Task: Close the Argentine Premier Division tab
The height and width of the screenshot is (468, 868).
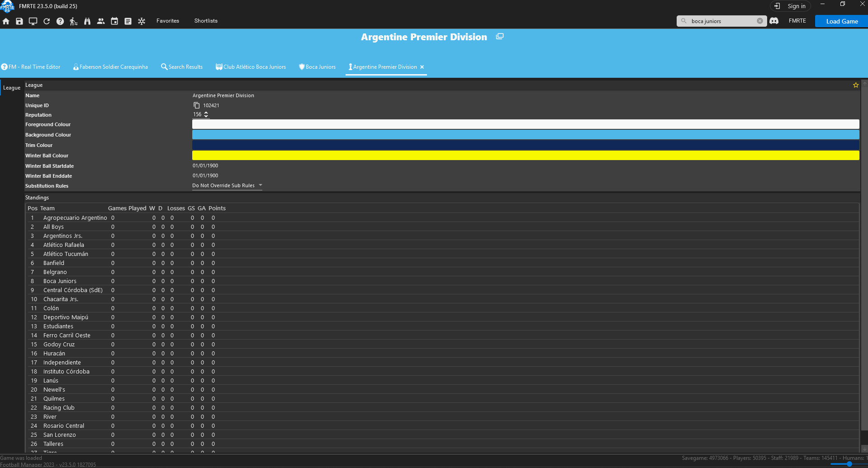Action: pos(422,67)
